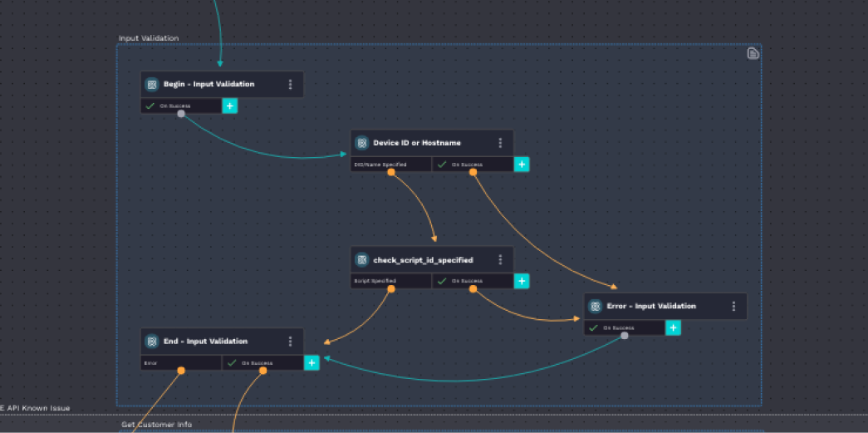This screenshot has width=868, height=433.
Task: Add a path to Error - Input Validation node
Action: 673,327
